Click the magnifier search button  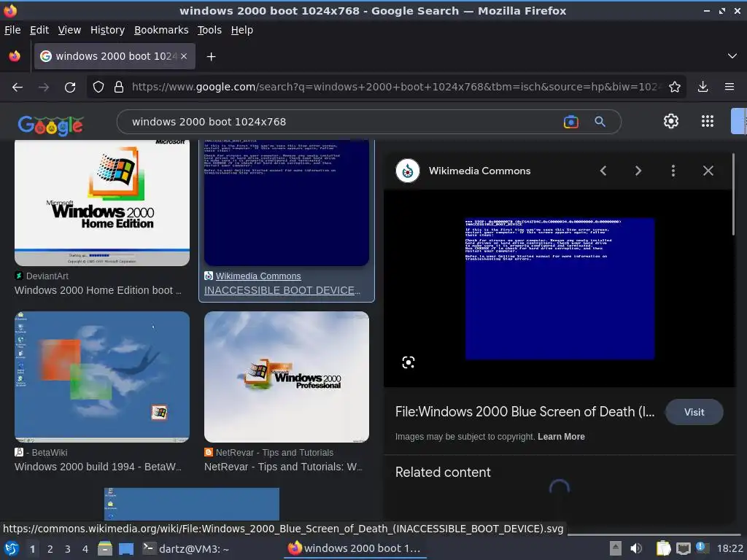pyautogui.click(x=600, y=122)
